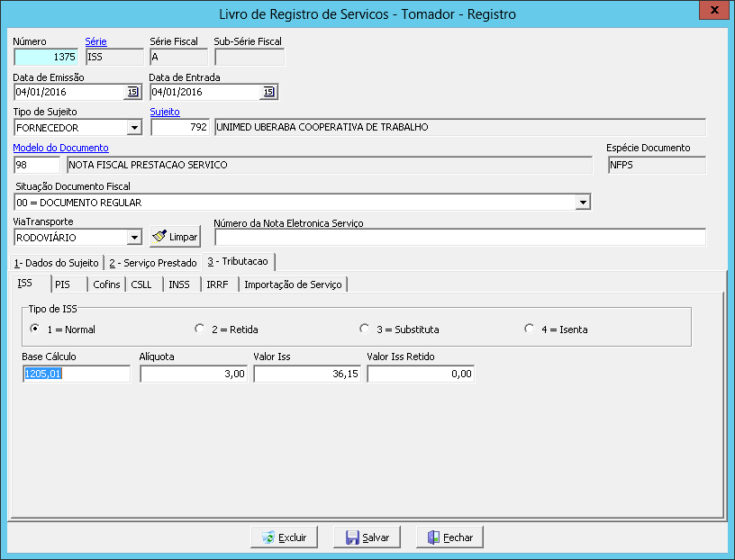Image resolution: width=735 pixels, height=560 pixels.
Task: Open calendar picker for Data de Entrada
Action: [x=268, y=92]
